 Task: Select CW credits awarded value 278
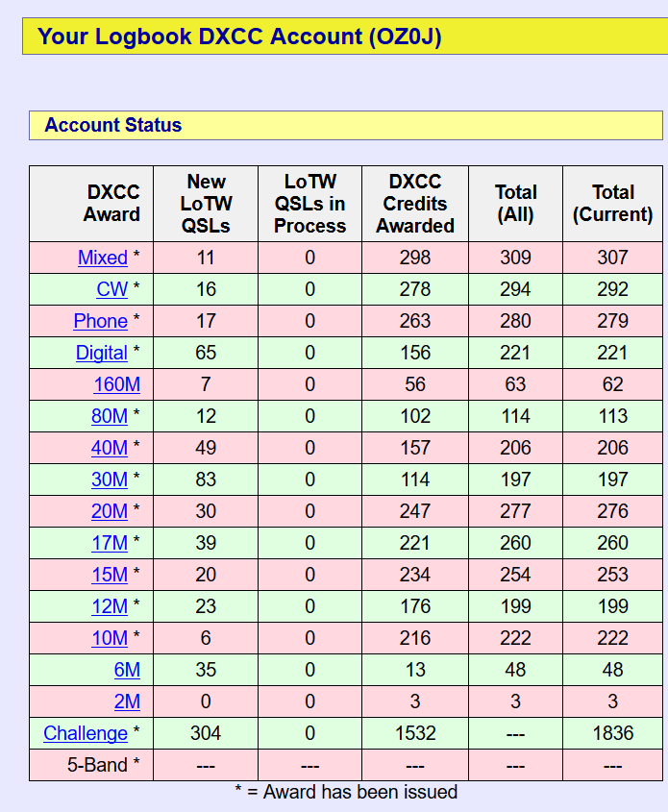[x=415, y=289]
